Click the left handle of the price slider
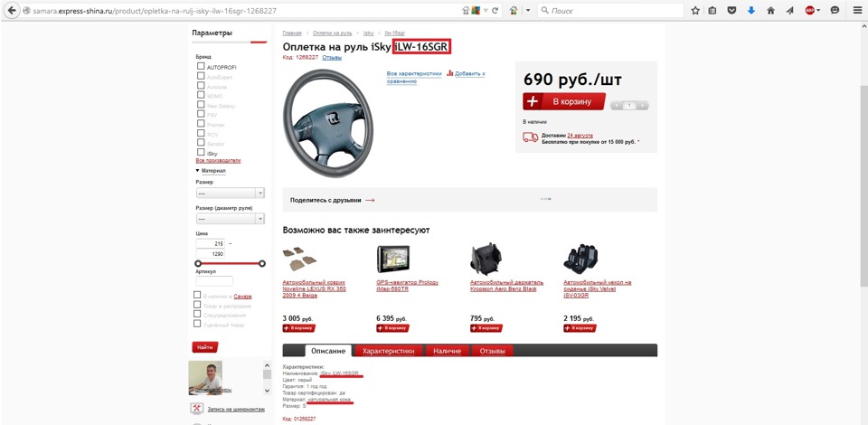Image resolution: width=868 pixels, height=425 pixels. pyautogui.click(x=198, y=263)
